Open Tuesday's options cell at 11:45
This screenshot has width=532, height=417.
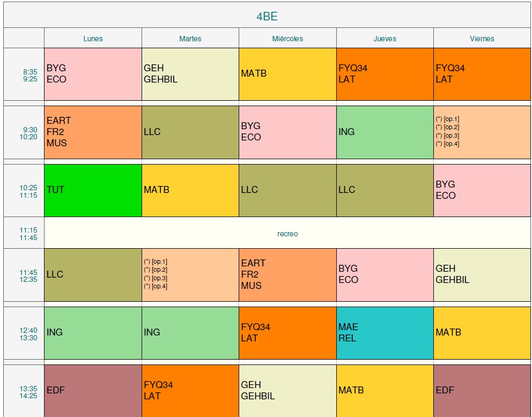[190, 274]
